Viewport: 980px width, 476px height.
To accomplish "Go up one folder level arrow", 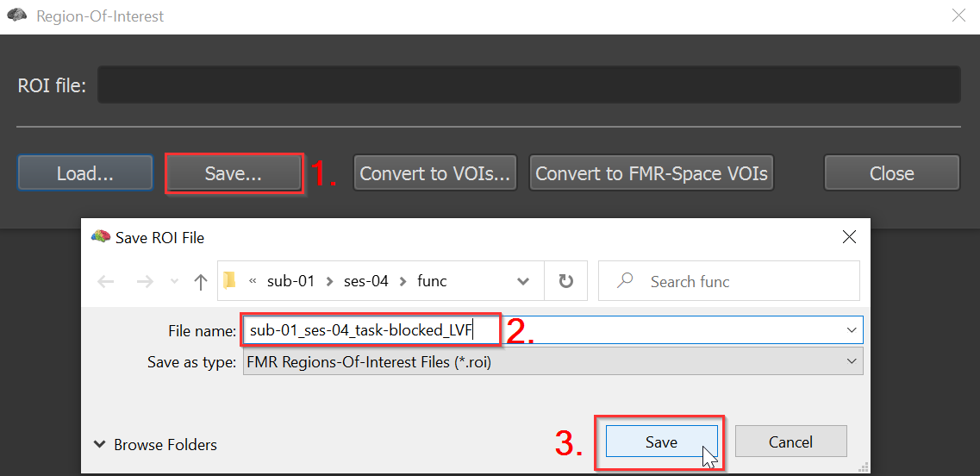I will point(200,281).
